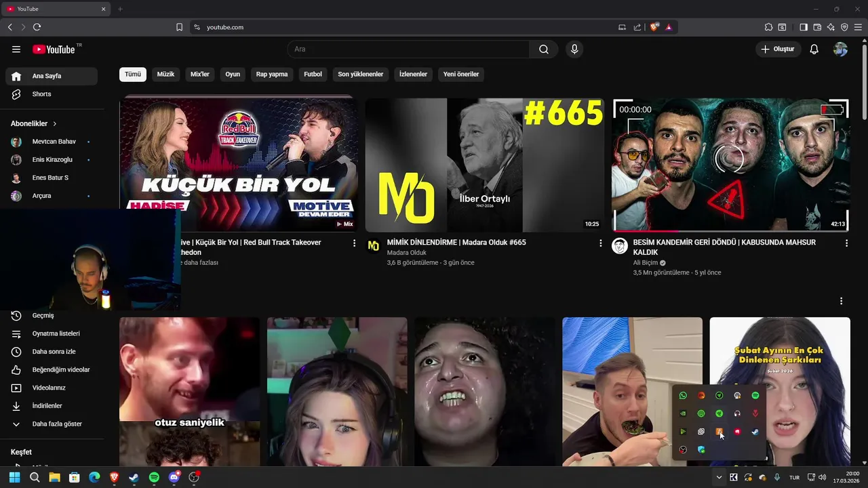This screenshot has height=488, width=868.
Task: Select the Yeni öneriler chip
Action: [461, 74]
